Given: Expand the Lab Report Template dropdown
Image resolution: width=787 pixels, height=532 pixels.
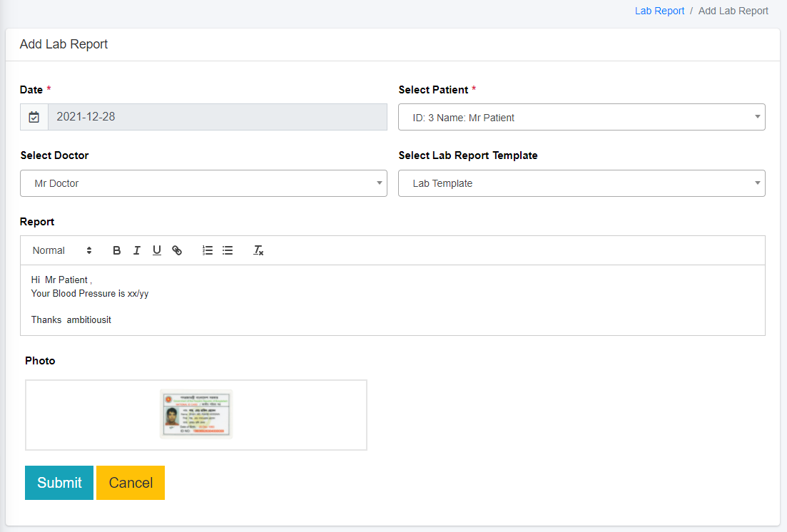Looking at the screenshot, I should tap(581, 183).
